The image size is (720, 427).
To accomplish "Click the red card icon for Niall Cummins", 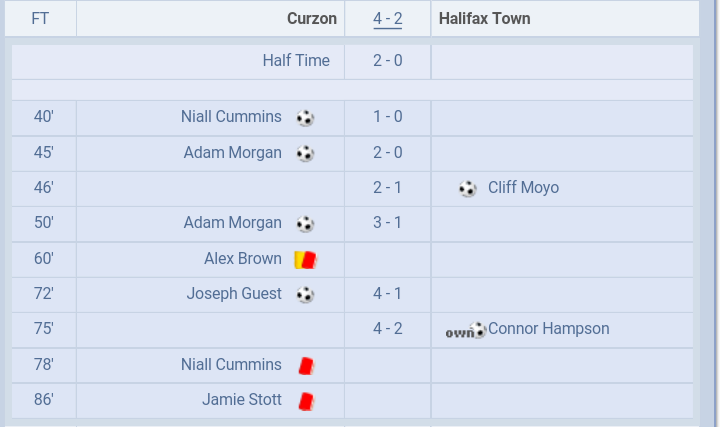I will [306, 366].
